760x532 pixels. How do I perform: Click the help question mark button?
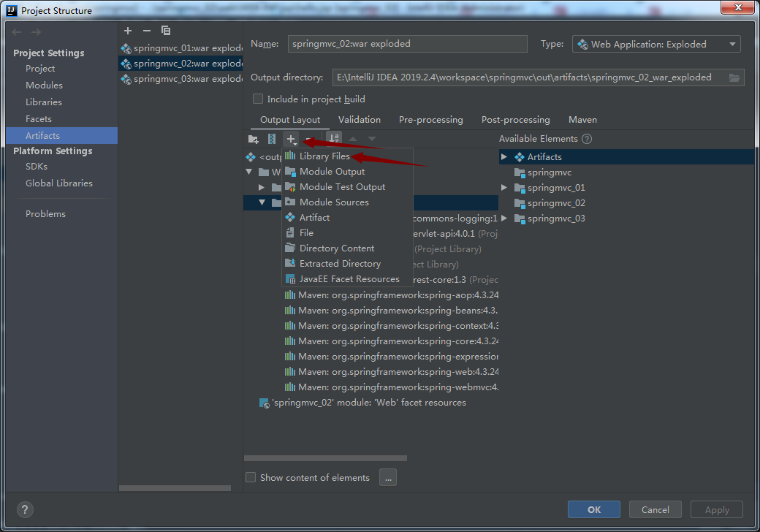tap(25, 509)
